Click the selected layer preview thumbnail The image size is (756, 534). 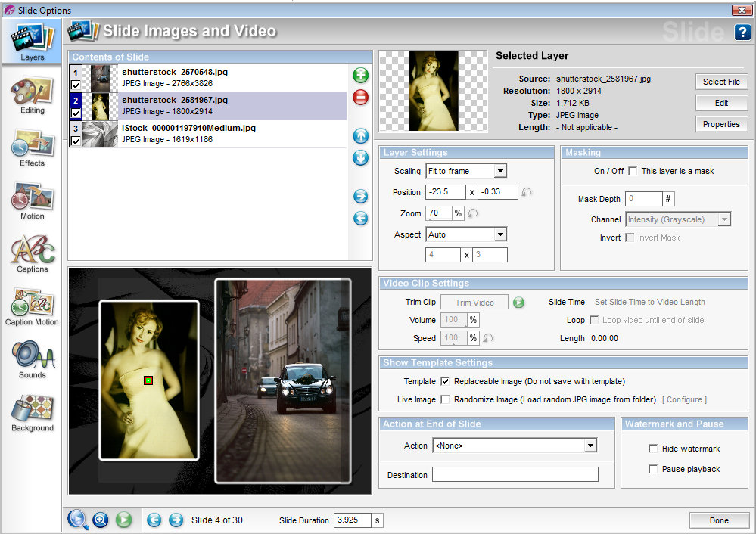pyautogui.click(x=433, y=91)
